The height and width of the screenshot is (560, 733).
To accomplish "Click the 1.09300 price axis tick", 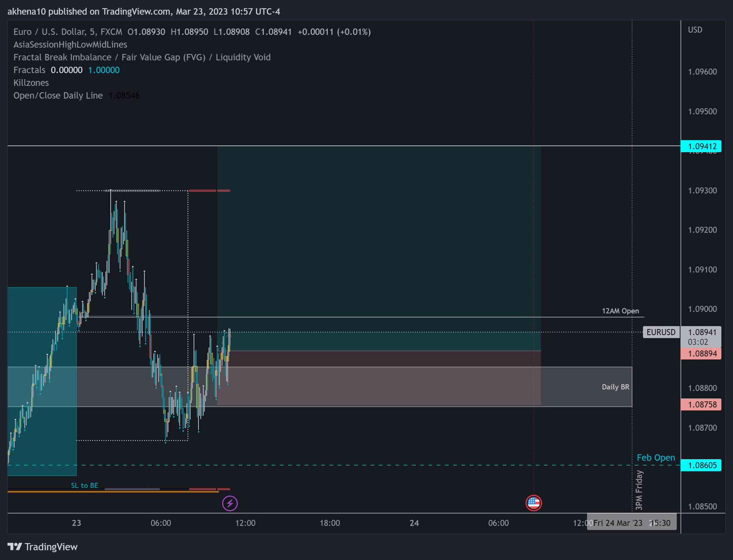I will (x=702, y=190).
